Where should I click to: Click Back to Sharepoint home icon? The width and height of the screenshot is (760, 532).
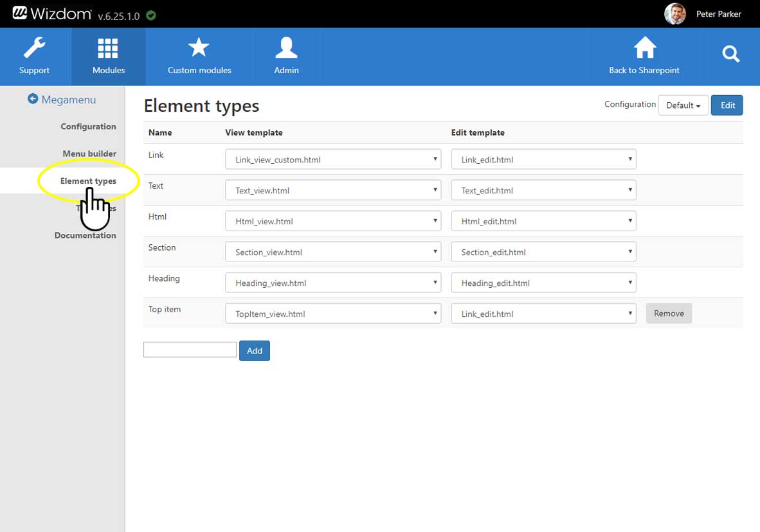click(x=644, y=48)
